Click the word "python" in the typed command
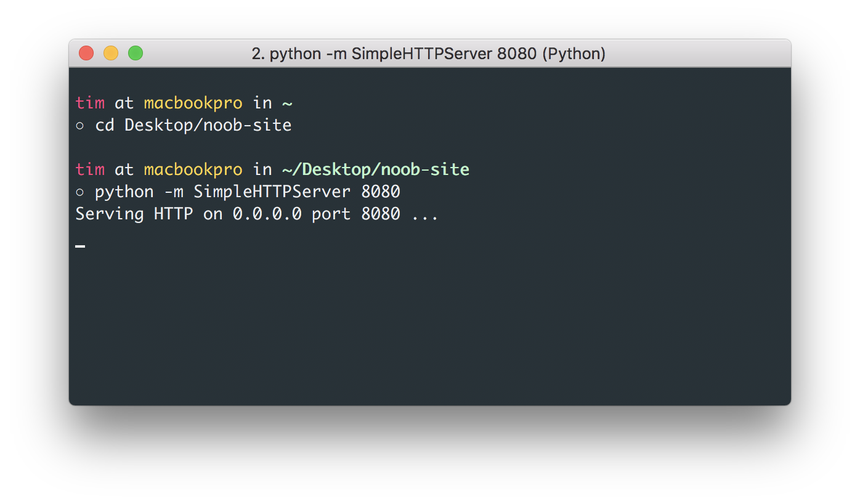860x504 pixels. click(124, 192)
